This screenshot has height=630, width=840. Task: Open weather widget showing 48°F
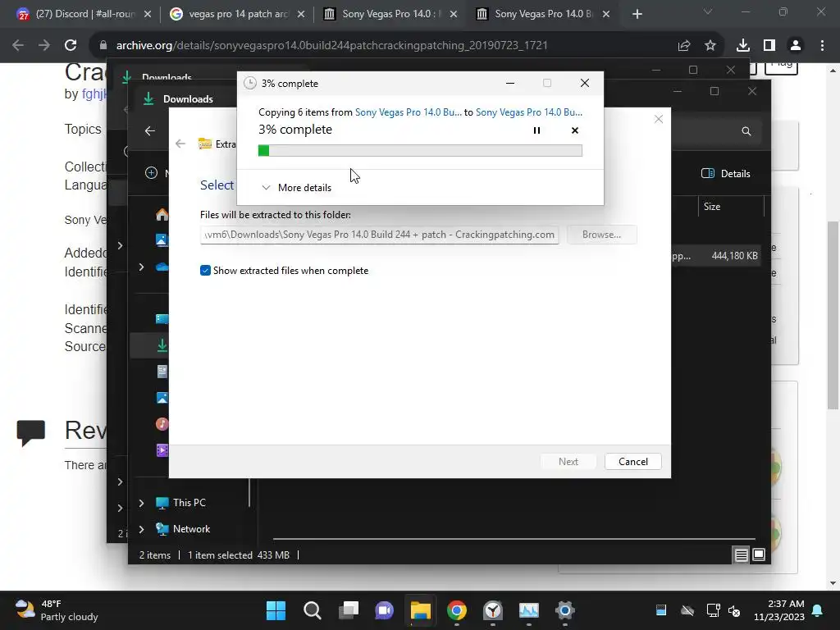[57, 610]
